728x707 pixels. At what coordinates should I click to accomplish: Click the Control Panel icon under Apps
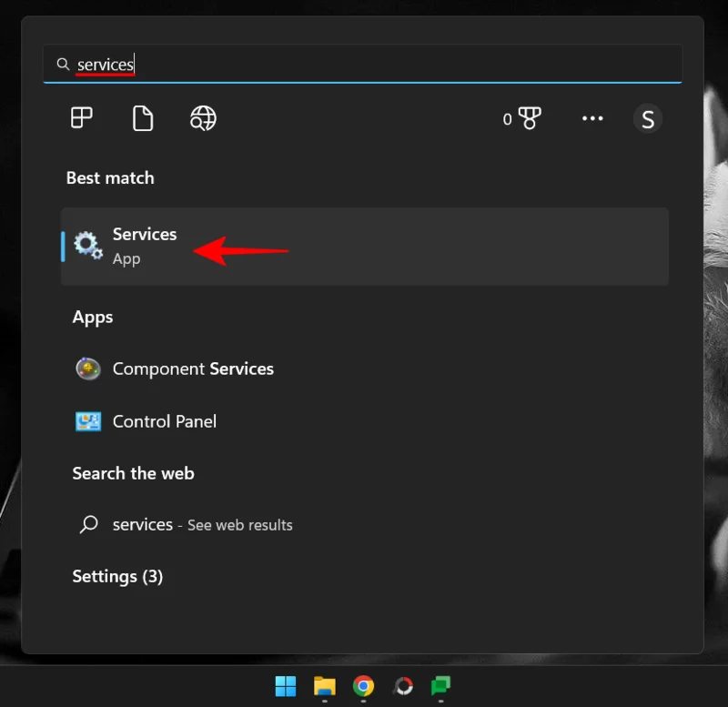[x=87, y=421]
